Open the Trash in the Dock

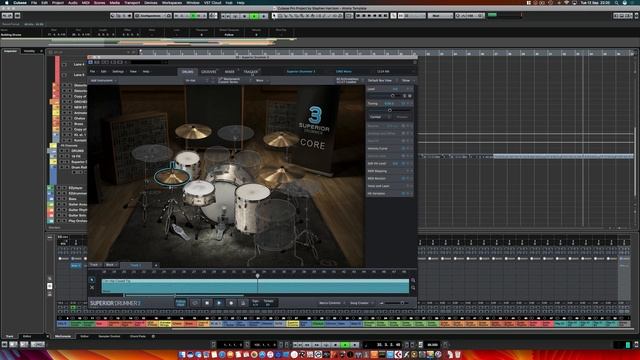click(458, 354)
